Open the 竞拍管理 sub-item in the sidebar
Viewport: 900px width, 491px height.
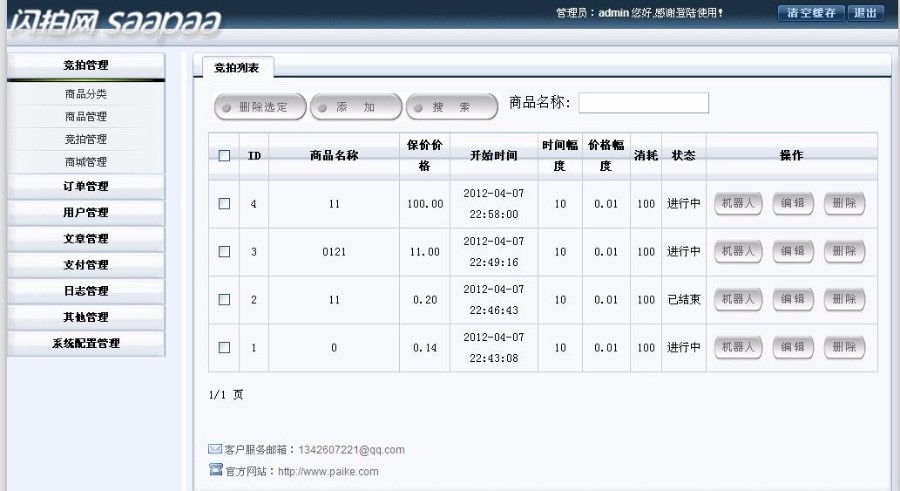[86, 139]
